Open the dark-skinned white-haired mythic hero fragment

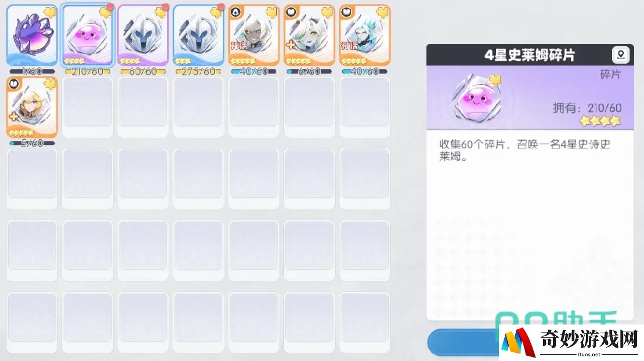tap(254, 35)
